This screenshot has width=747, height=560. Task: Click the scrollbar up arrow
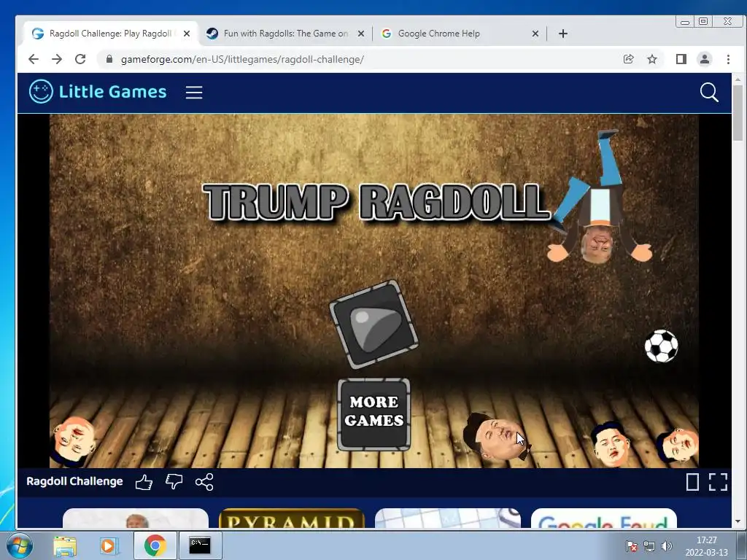pyautogui.click(x=738, y=79)
